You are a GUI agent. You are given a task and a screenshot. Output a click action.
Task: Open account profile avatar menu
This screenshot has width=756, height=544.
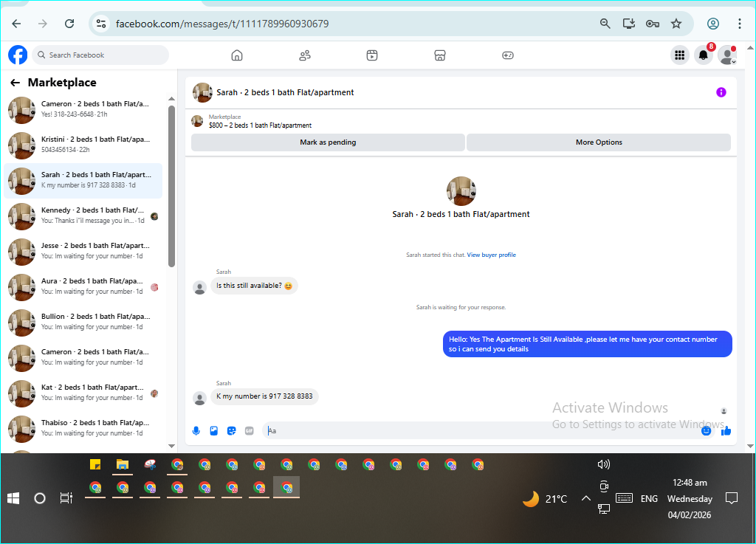[727, 55]
